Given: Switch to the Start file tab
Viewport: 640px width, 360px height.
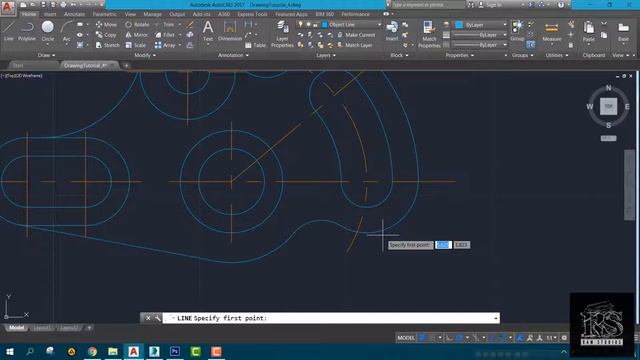Looking at the screenshot, I should pos(18,65).
